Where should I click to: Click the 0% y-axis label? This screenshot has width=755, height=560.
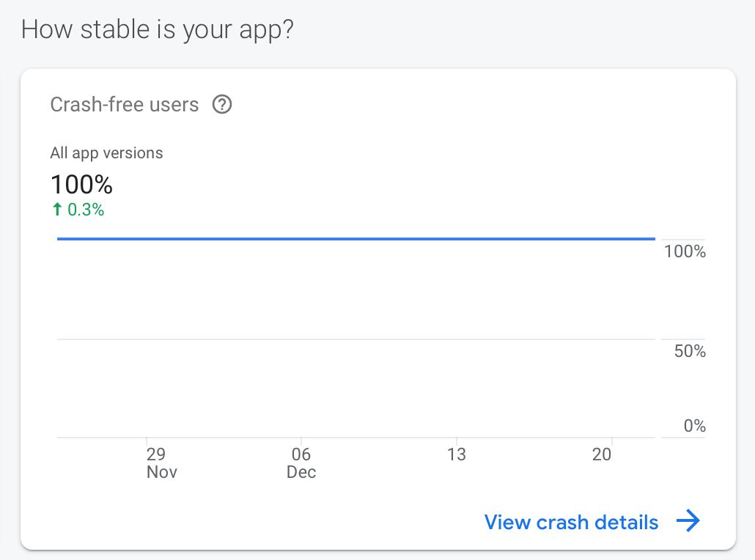coord(694,426)
